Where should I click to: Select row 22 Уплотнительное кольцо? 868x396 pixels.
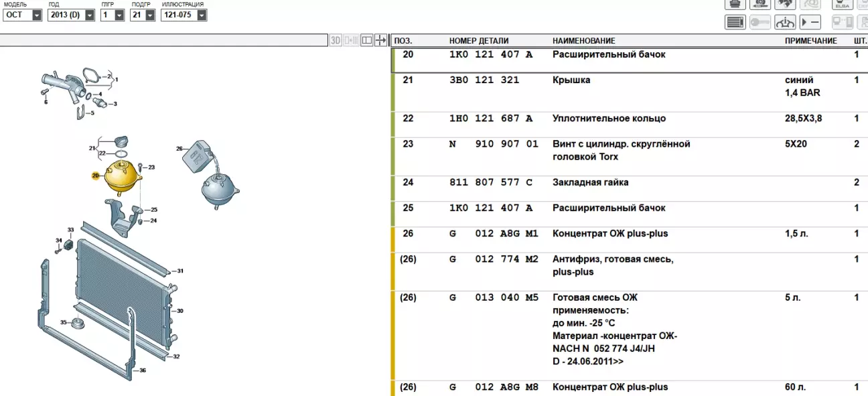click(x=630, y=124)
